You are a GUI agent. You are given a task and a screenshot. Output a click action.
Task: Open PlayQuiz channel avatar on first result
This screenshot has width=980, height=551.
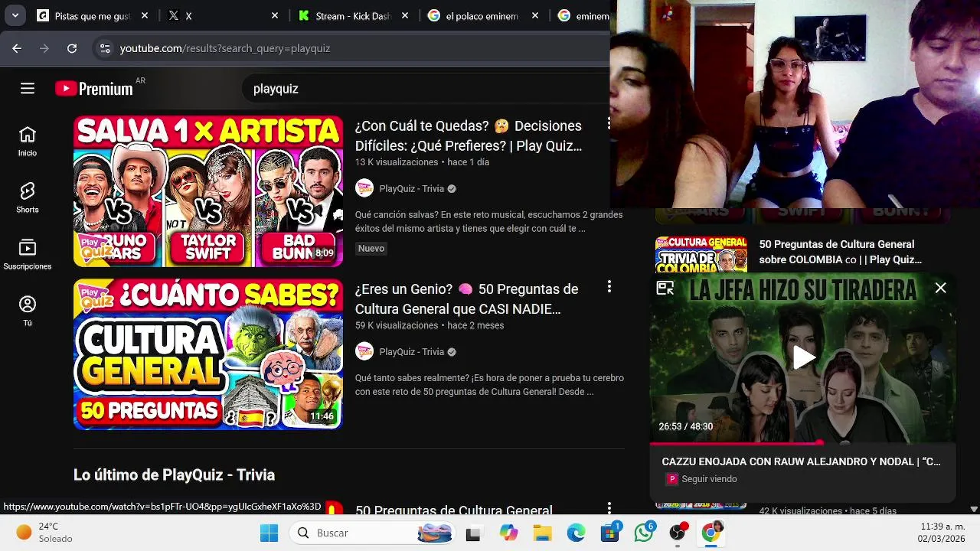pyautogui.click(x=364, y=188)
